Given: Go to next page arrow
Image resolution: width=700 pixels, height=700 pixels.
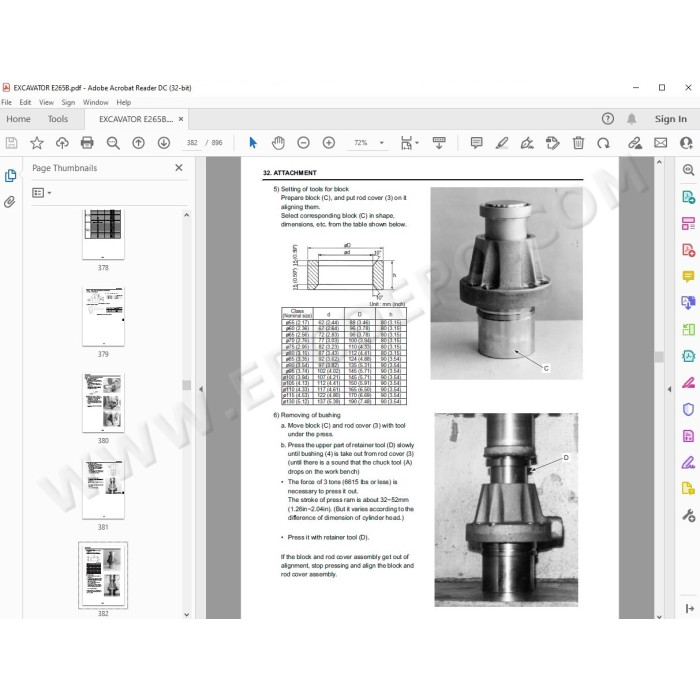Looking at the screenshot, I should click(x=164, y=143).
